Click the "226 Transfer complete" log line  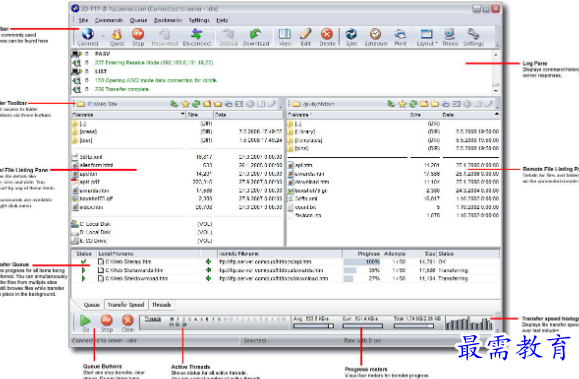tap(122, 89)
